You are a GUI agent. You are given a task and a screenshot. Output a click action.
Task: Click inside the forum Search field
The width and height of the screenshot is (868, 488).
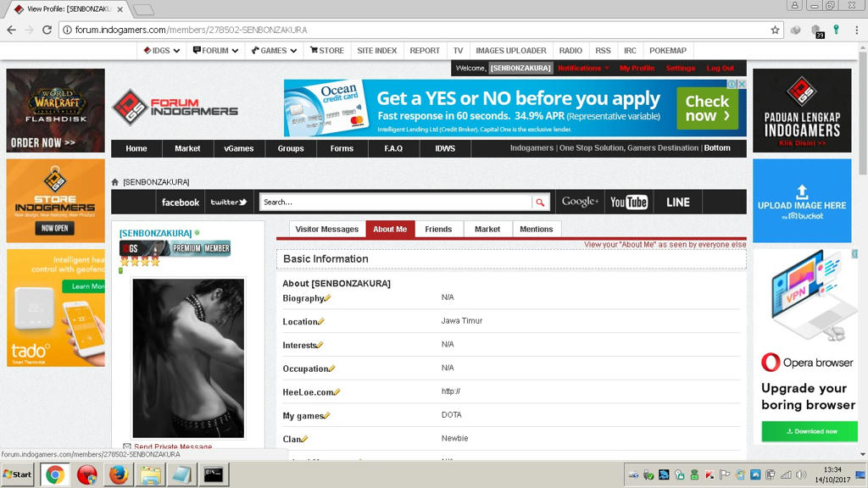pyautogui.click(x=396, y=202)
